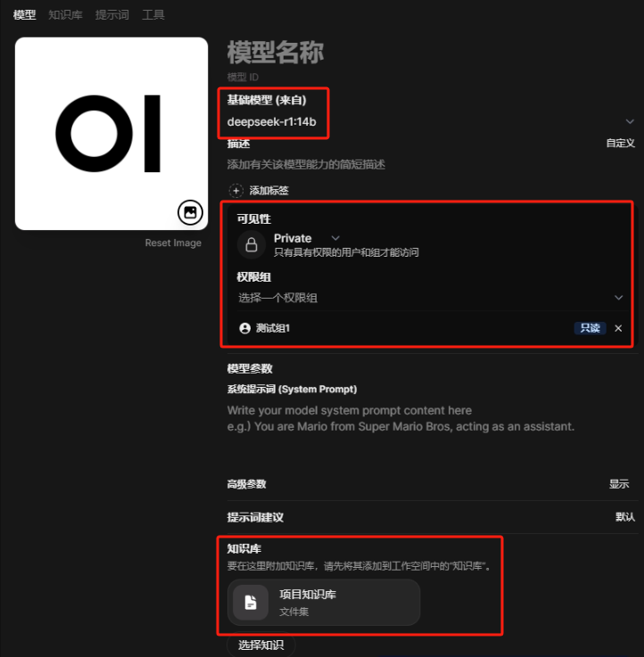Toggle the 只读 permission badge
The image size is (644, 657).
pyautogui.click(x=590, y=328)
